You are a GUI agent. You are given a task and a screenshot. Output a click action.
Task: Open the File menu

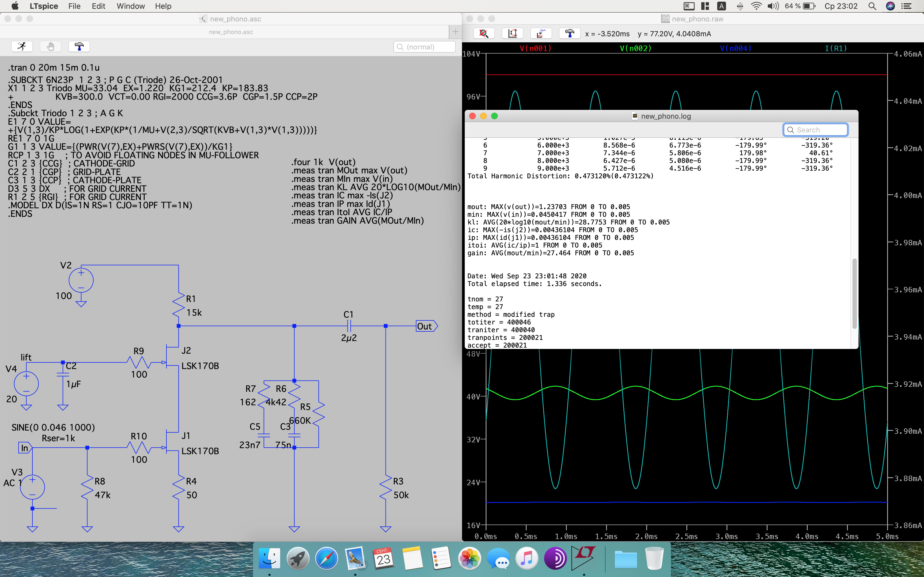pyautogui.click(x=74, y=6)
